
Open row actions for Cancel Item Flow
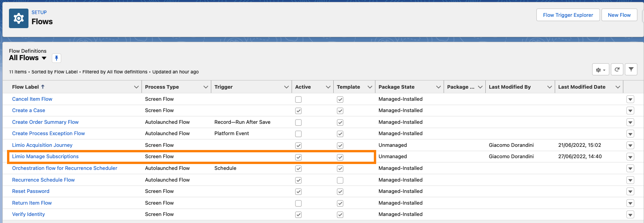coord(630,99)
